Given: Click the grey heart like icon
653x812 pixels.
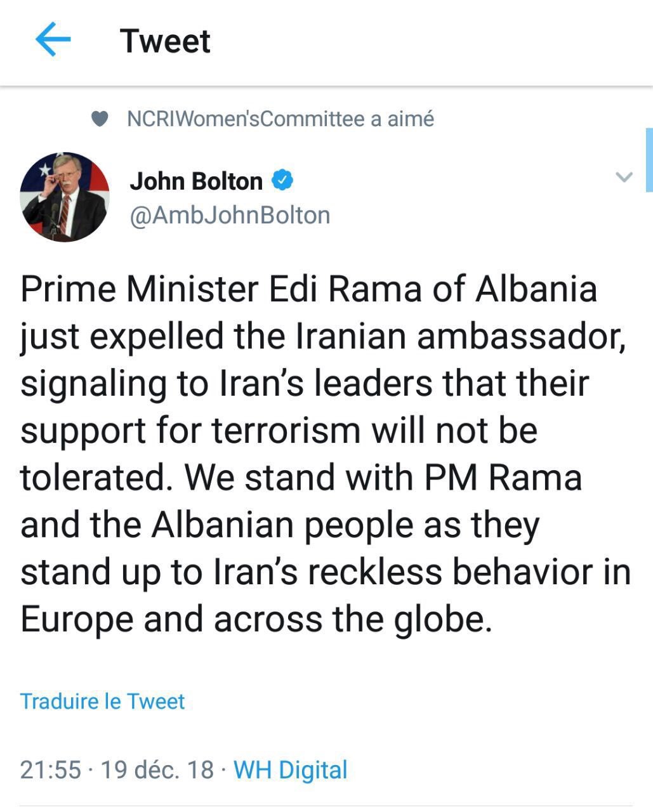Looking at the screenshot, I should pyautogui.click(x=100, y=119).
